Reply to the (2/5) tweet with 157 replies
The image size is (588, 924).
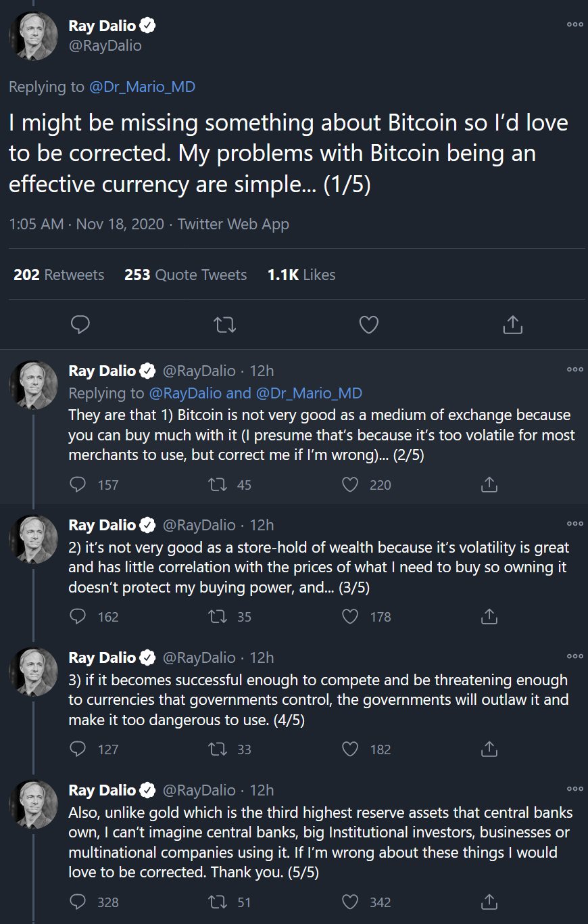coord(79,484)
